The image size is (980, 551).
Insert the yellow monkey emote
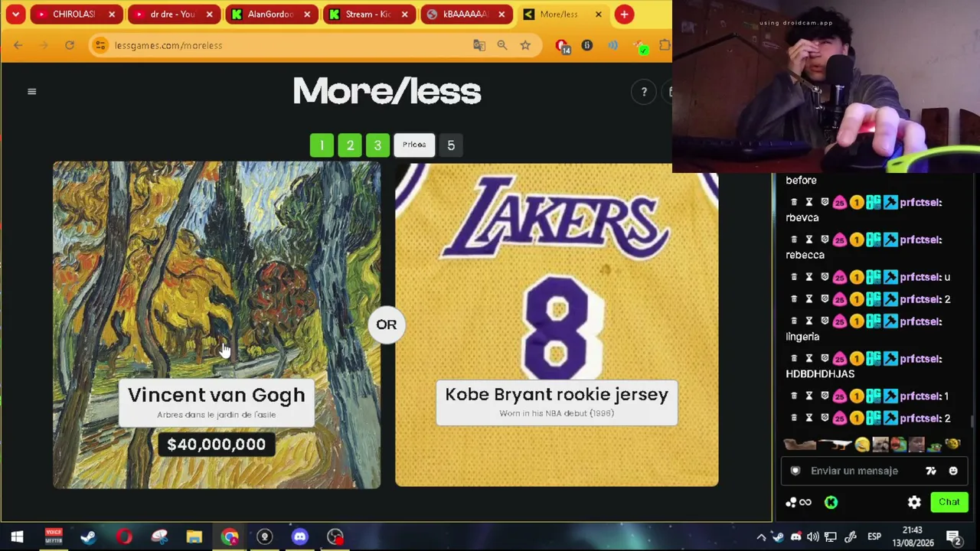953,445
